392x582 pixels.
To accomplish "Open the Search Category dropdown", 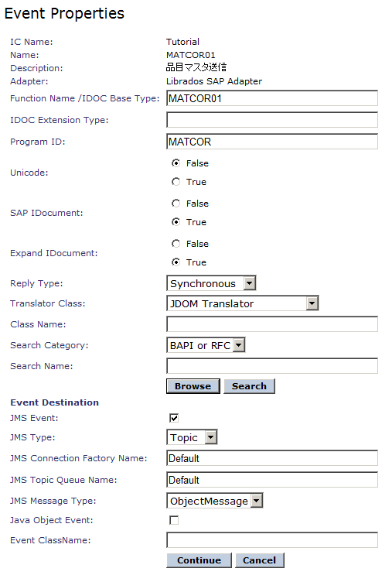I will pos(206,345).
